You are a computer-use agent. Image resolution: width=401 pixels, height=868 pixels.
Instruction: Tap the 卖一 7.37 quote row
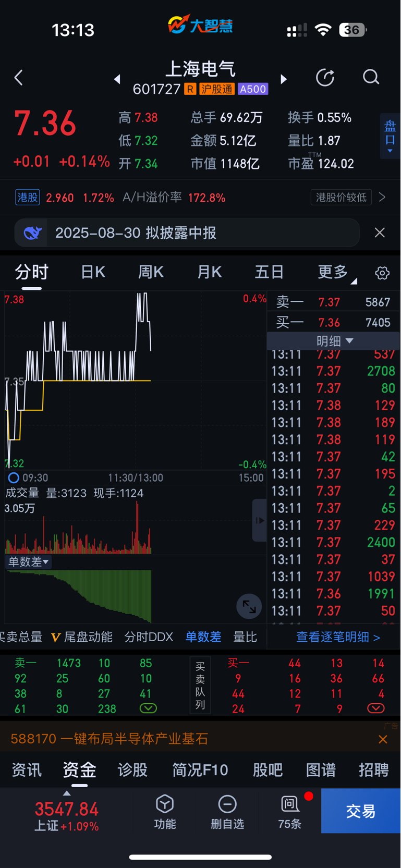click(x=333, y=302)
